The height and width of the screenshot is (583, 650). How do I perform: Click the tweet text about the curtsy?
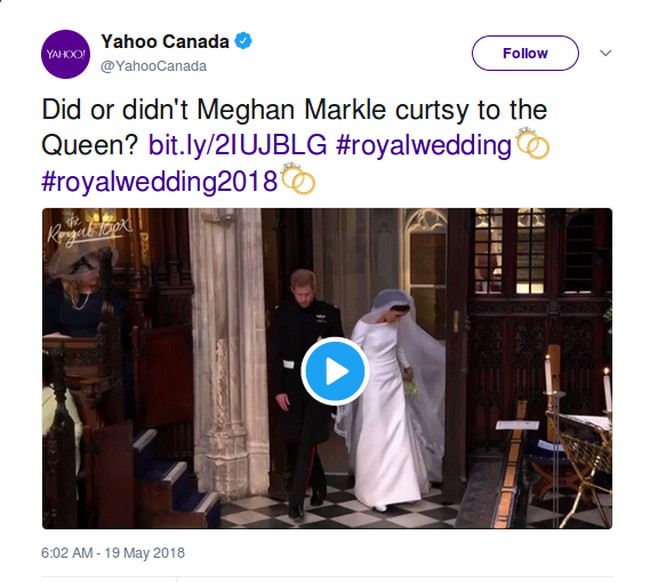[x=294, y=110]
